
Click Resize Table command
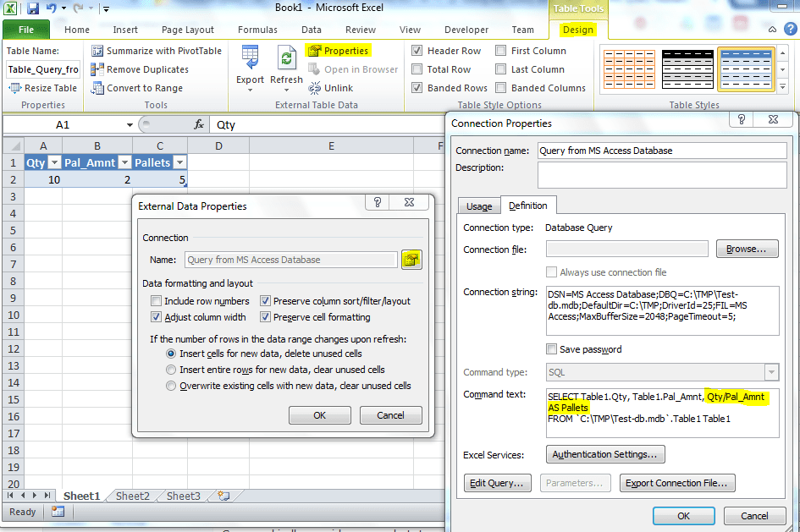43,88
